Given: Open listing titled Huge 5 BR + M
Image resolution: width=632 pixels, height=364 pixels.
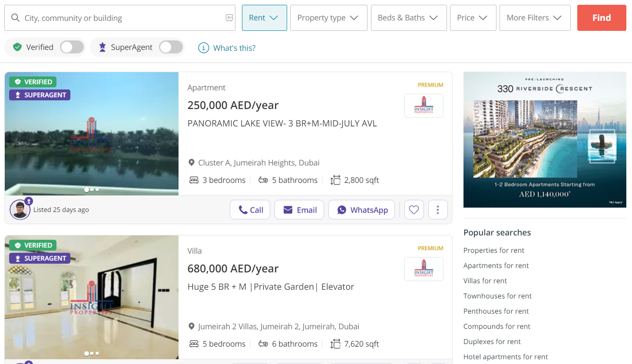Looking at the screenshot, I should click(271, 287).
